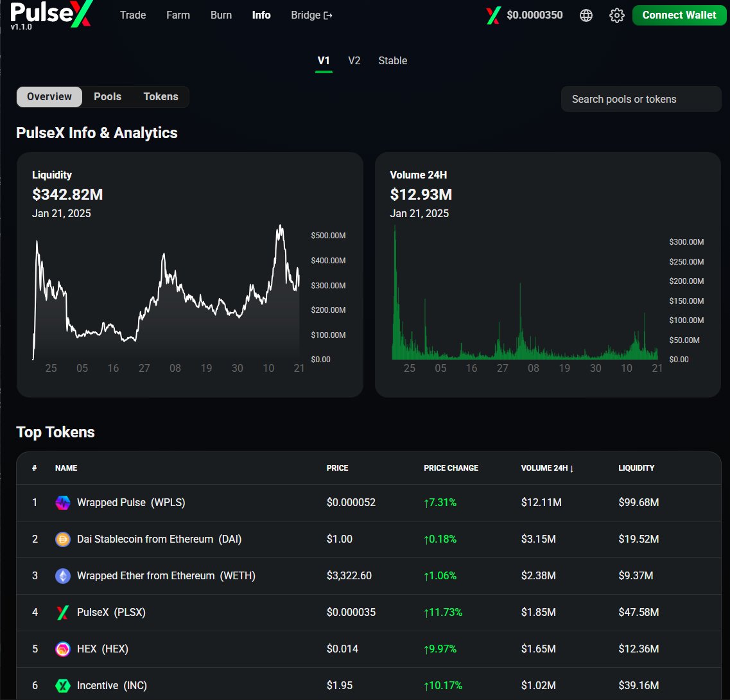Click the DAI token icon
Screen dimensions: 730x700
[x=63, y=539]
